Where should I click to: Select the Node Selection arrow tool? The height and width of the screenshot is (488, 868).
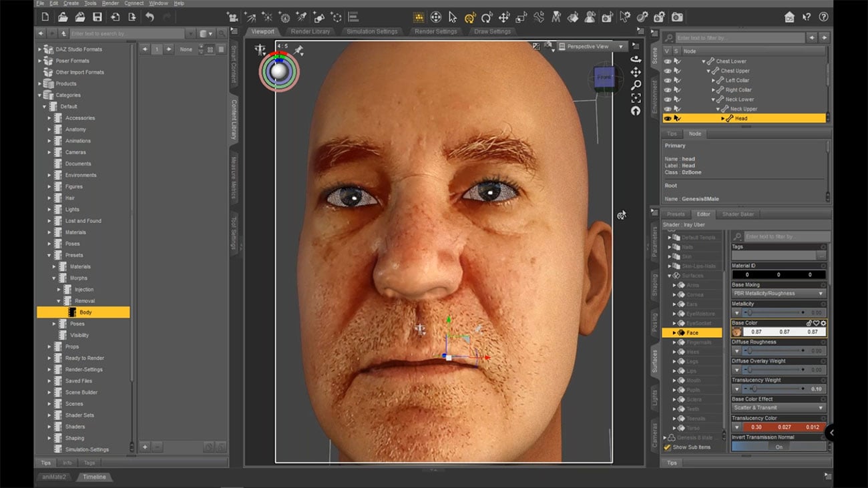point(453,17)
